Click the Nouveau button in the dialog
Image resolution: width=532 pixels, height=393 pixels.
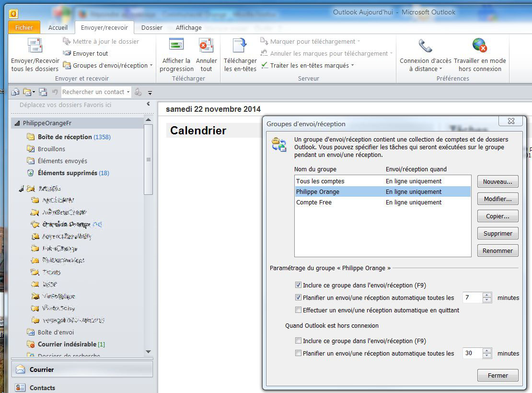coord(497,181)
